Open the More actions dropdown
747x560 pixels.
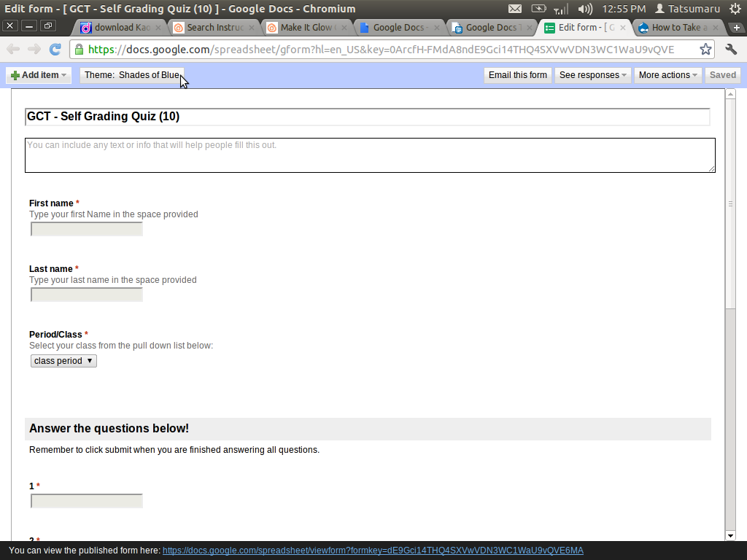pos(667,74)
